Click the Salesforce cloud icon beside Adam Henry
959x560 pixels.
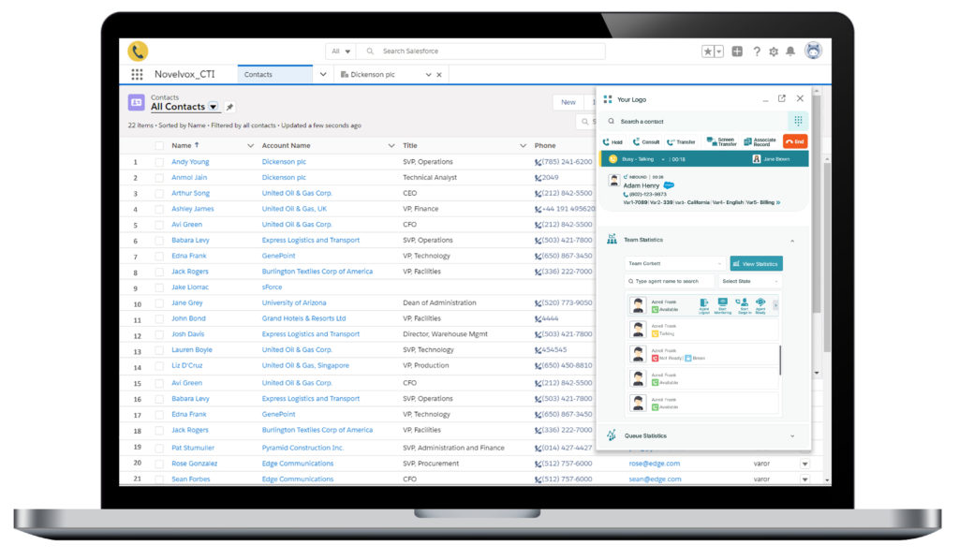pyautogui.click(x=669, y=185)
